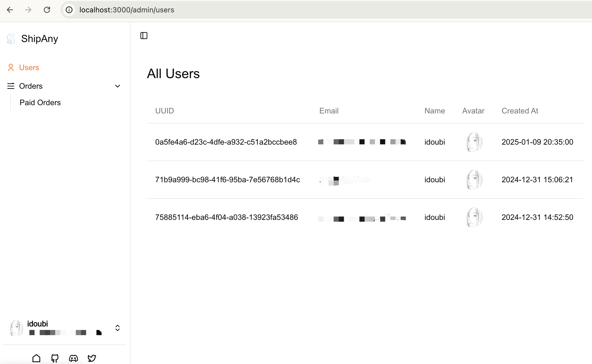Select UUID 0a5fe4a6-d23c-4dfe-a932-c51a2bccbee8
Image resolution: width=592 pixels, height=364 pixels.
point(226,142)
